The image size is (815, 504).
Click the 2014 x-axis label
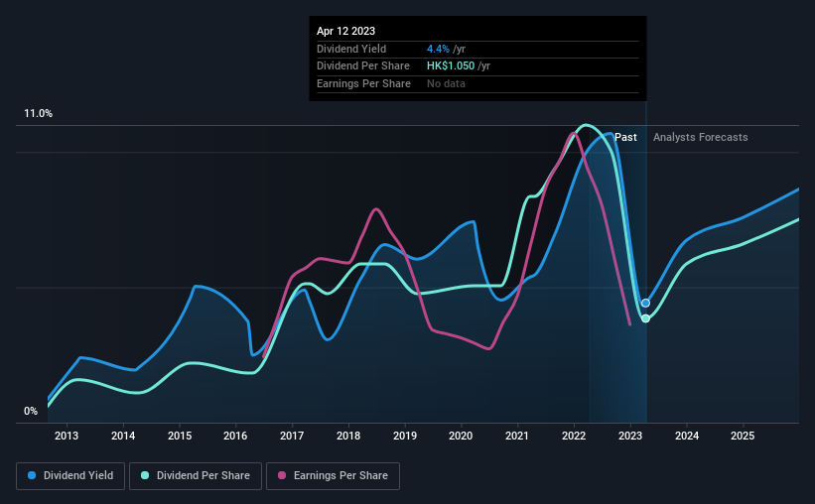tap(123, 436)
